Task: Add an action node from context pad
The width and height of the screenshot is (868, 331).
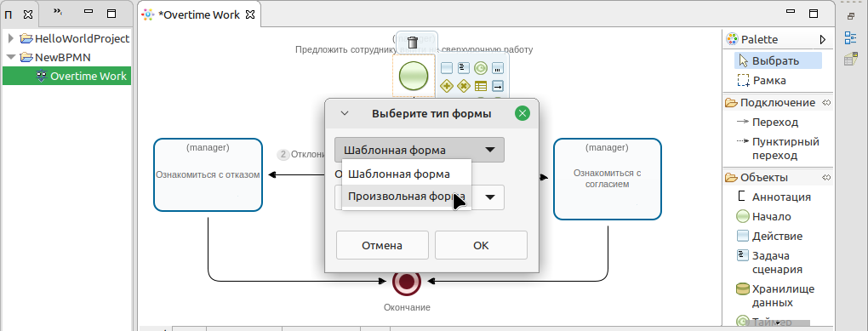Action: click(x=447, y=68)
